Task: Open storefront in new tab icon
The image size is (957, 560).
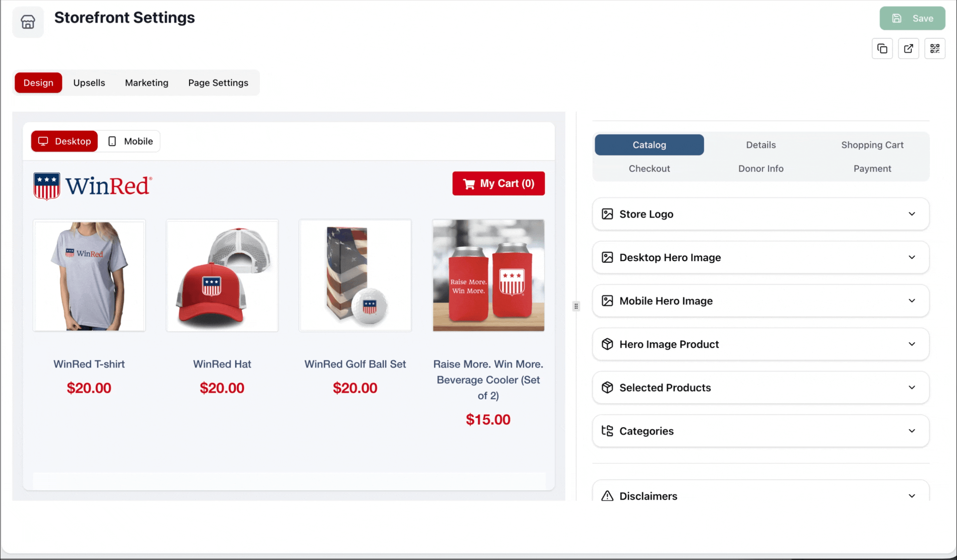Action: [908, 49]
